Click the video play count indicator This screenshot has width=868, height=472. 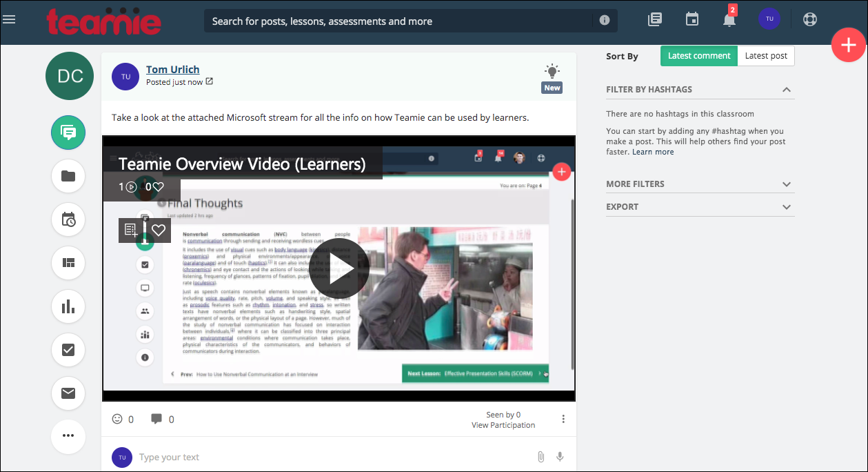click(128, 186)
